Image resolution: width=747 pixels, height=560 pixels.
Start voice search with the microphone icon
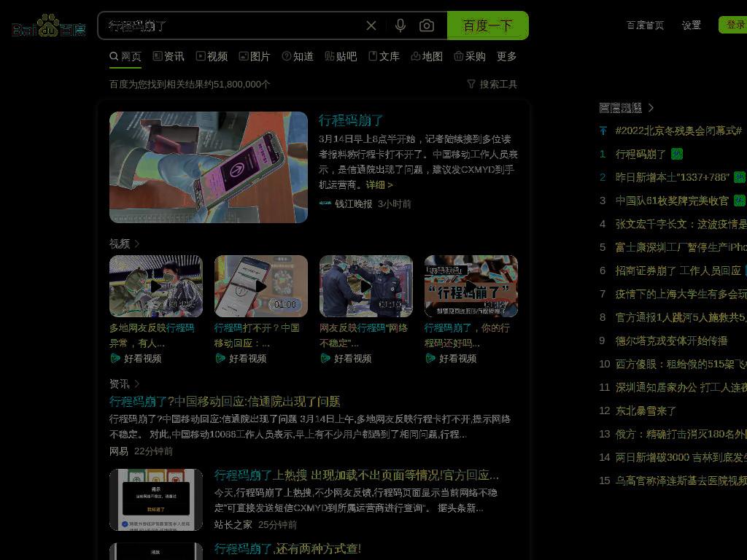(400, 26)
